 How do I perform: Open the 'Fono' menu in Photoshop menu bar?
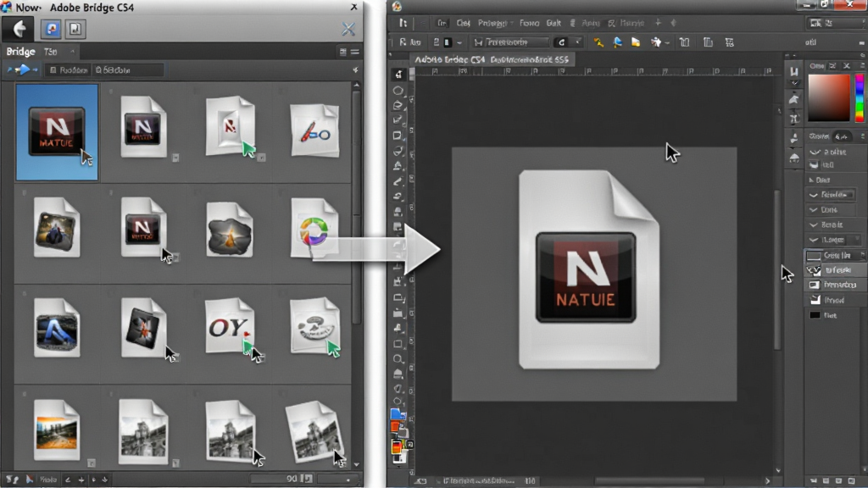[x=529, y=23]
